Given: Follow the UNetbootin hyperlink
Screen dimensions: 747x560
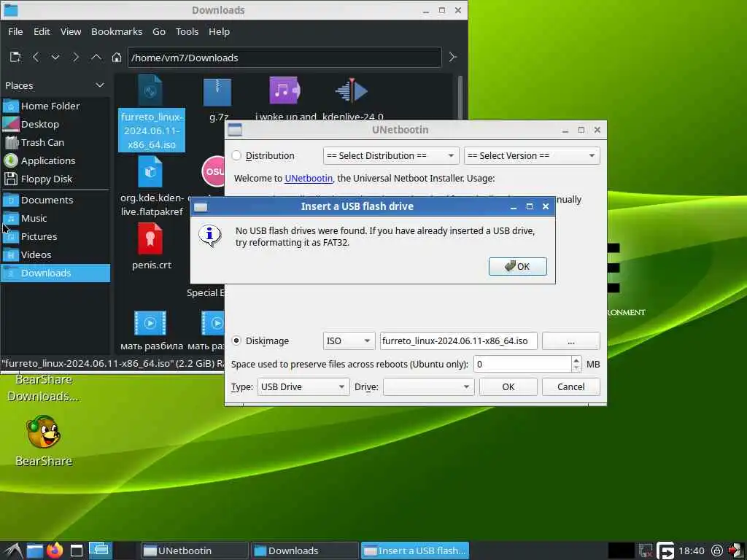Looking at the screenshot, I should (x=309, y=178).
